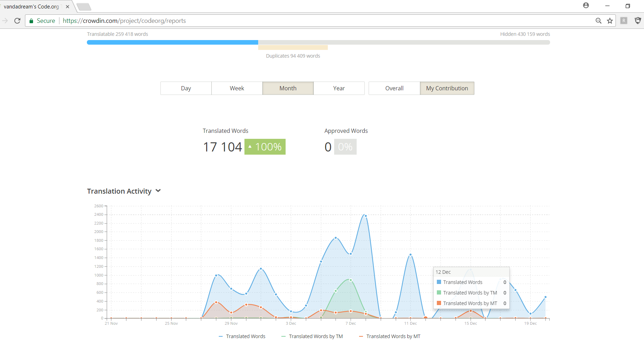Click the 29 Nov axis label
Image resolution: width=644 pixels, height=362 pixels.
231,323
